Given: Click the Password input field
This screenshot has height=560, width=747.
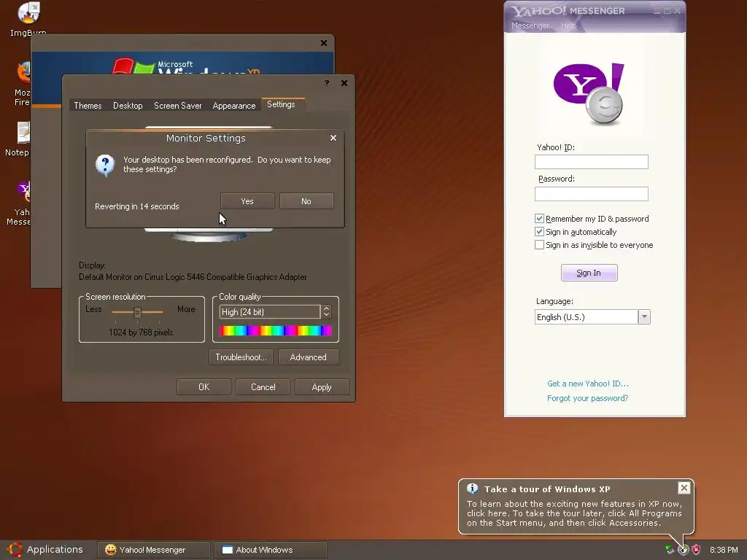Looking at the screenshot, I should [x=591, y=194].
